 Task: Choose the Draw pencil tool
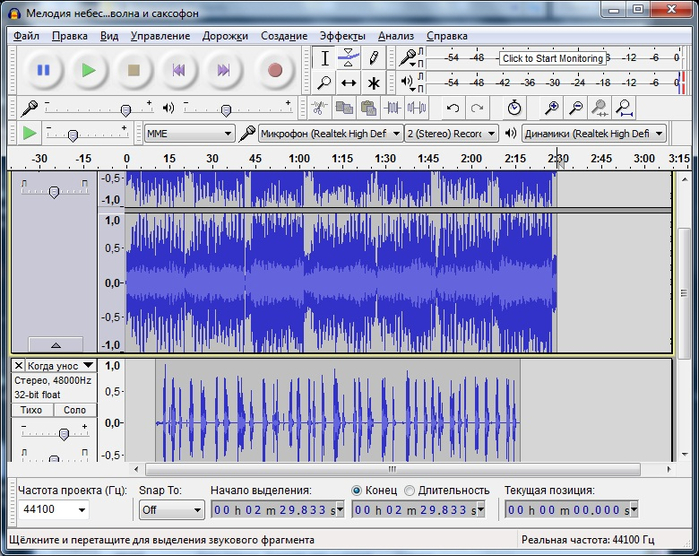373,58
